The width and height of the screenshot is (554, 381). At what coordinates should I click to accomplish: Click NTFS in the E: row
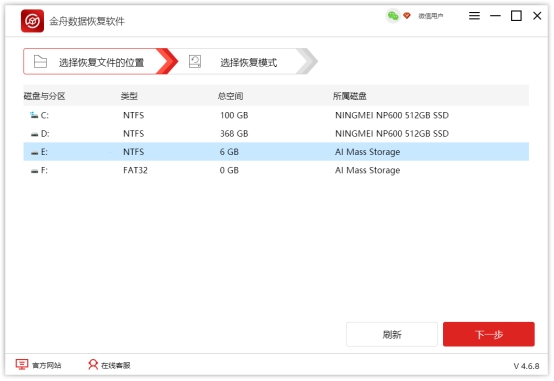tap(134, 152)
